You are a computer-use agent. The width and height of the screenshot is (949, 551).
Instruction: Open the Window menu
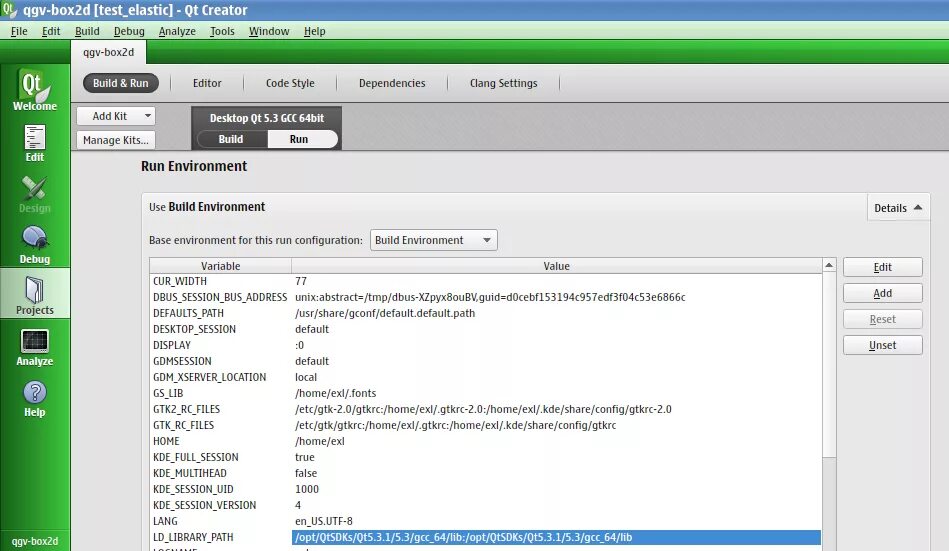[269, 31]
